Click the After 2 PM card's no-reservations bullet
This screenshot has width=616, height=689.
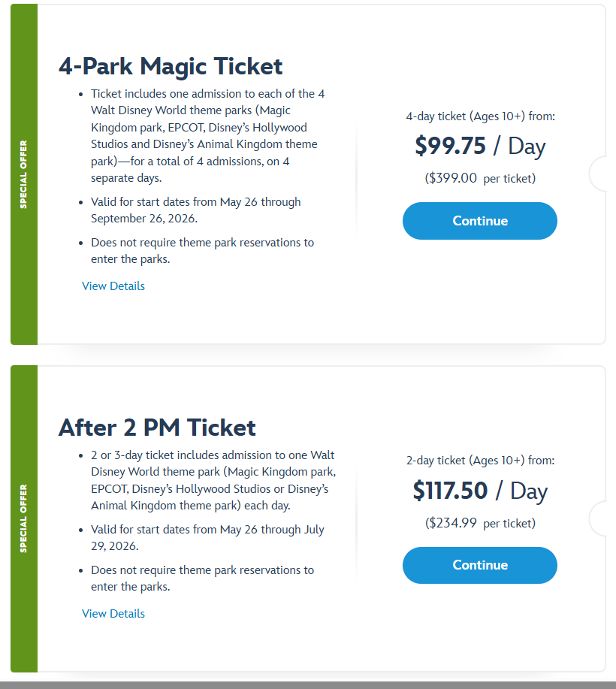pyautogui.click(x=202, y=579)
